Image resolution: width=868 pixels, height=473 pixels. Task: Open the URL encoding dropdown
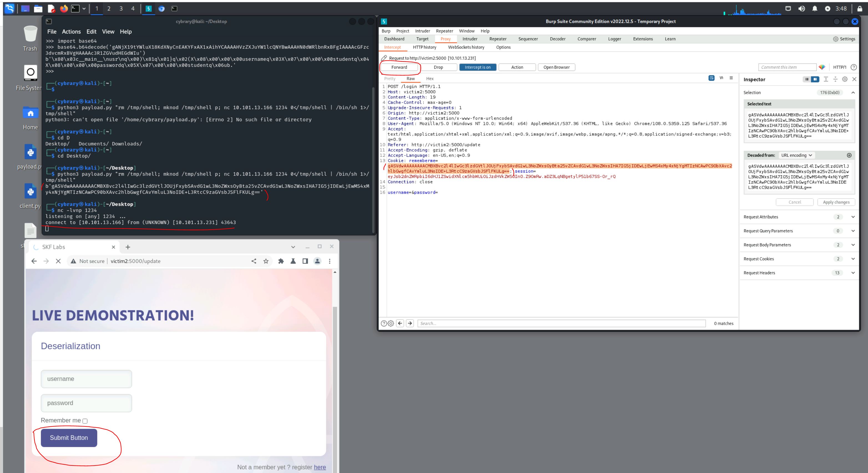796,155
